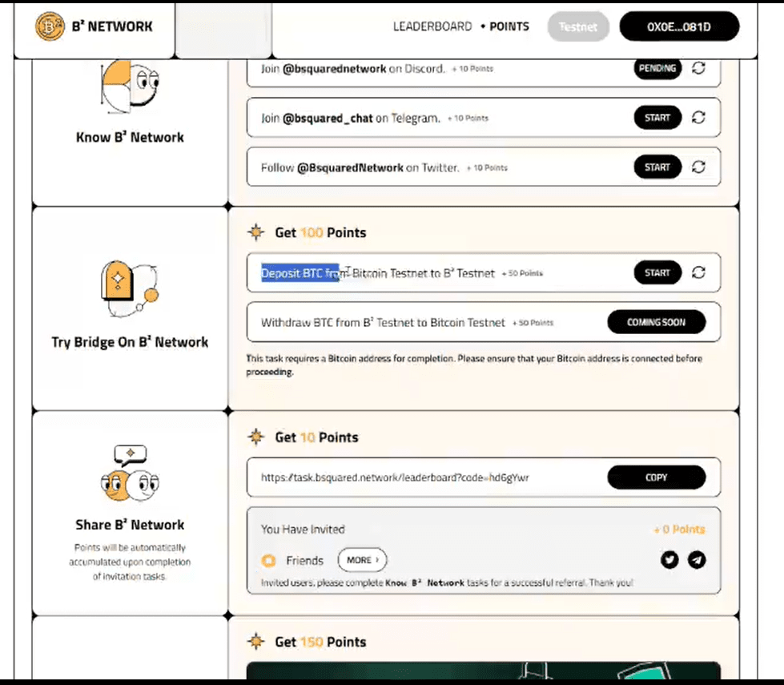Viewport: 784px width, 685px height.
Task: Click the @BsquaredNetwork Twitter handle
Action: (350, 167)
